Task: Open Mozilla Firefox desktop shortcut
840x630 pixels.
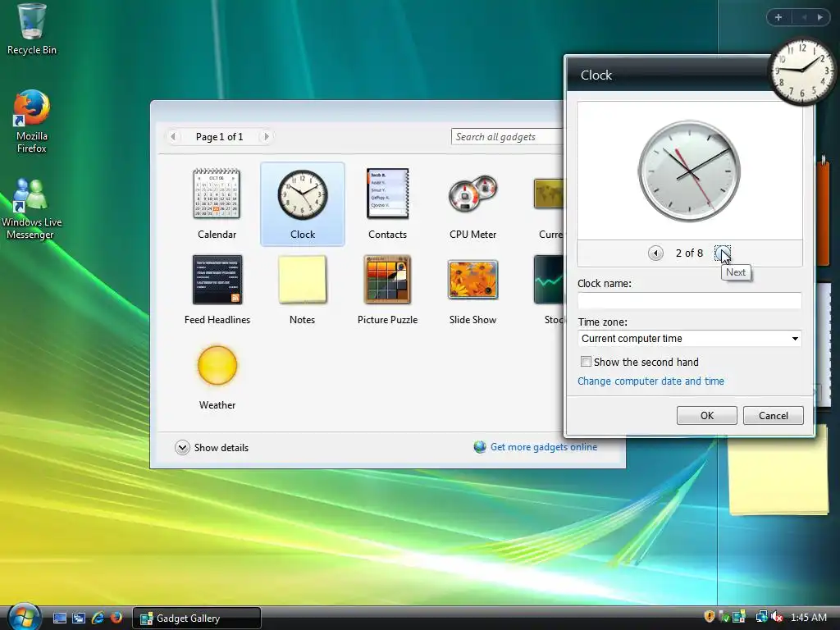Action: pyautogui.click(x=31, y=121)
